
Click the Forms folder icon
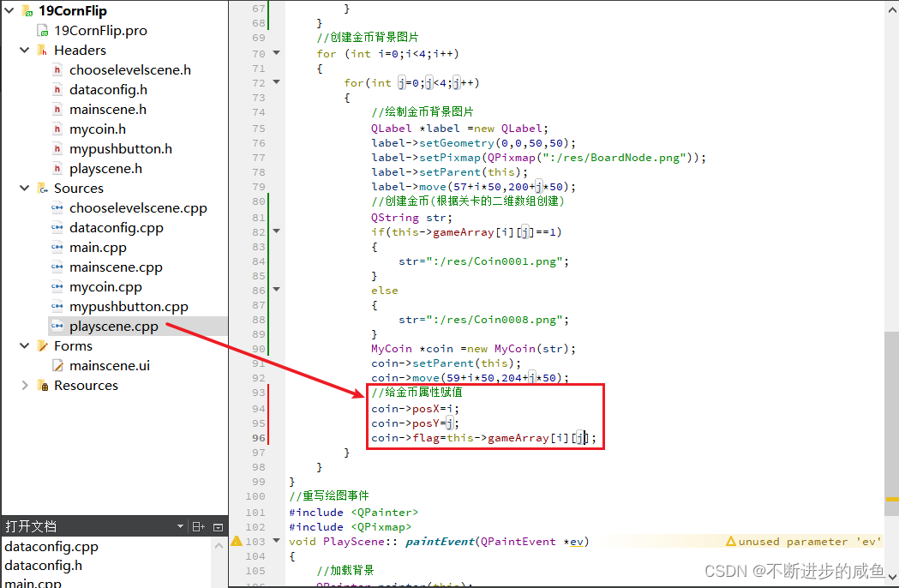point(43,346)
